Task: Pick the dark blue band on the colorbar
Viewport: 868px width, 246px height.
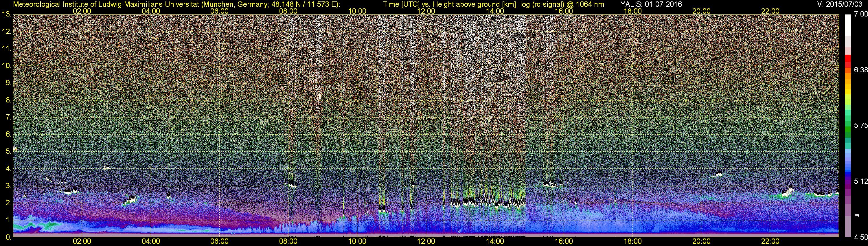Action: click(848, 174)
